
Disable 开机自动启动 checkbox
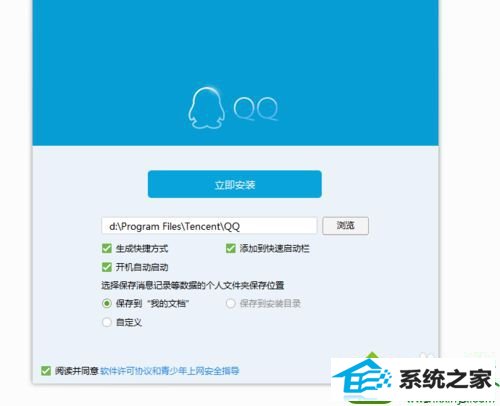107,267
